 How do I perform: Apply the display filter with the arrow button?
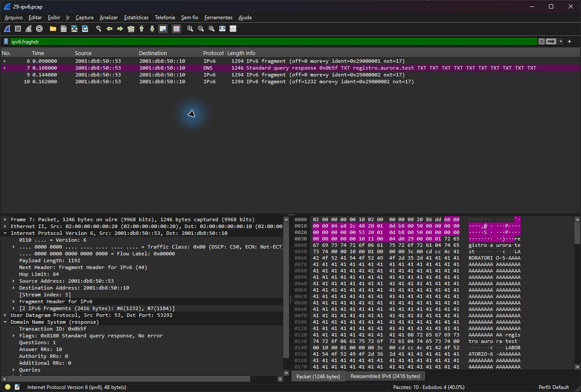click(551, 41)
